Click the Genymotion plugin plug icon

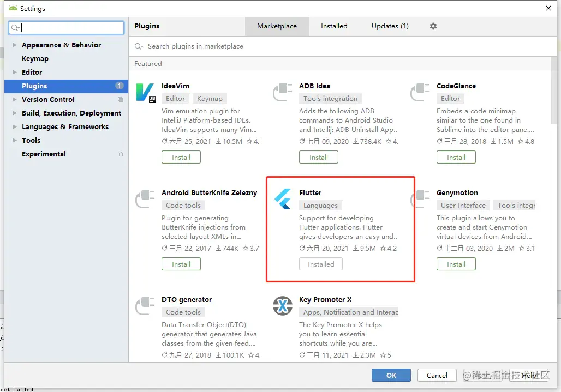click(420, 198)
